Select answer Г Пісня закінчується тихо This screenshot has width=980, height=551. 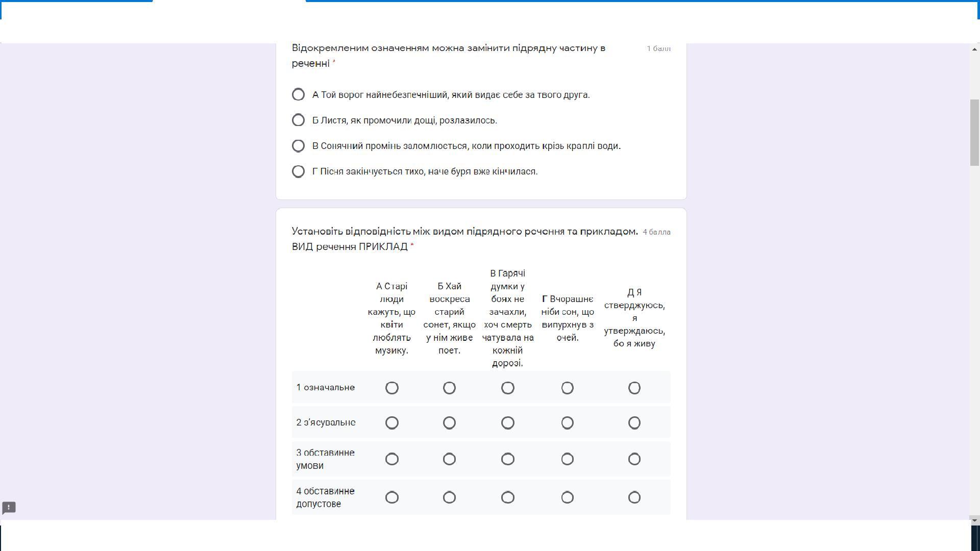[x=298, y=171]
